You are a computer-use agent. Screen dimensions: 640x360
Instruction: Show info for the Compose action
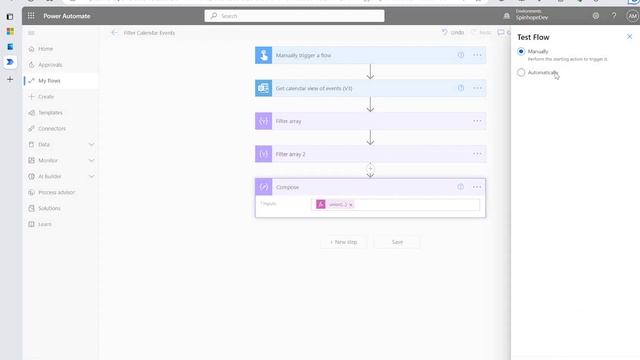coord(461,187)
